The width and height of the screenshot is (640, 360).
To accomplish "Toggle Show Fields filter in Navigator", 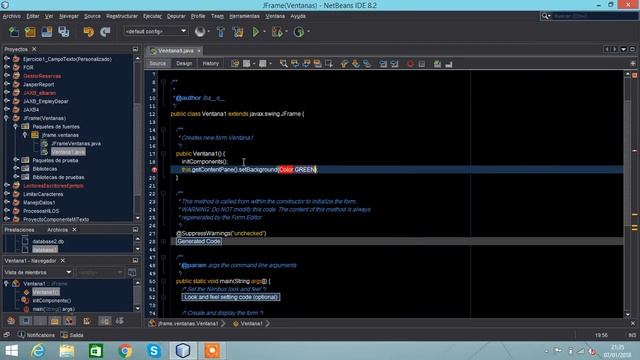I will coord(26,321).
